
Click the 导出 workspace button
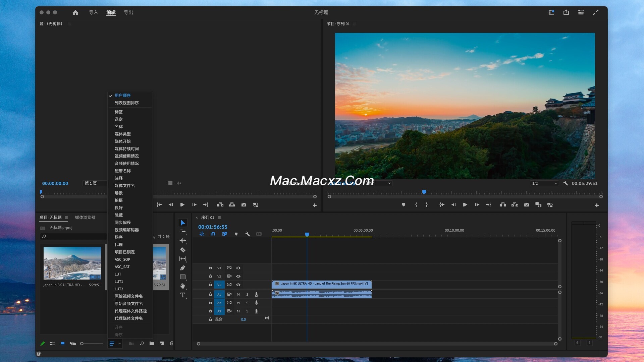128,12
